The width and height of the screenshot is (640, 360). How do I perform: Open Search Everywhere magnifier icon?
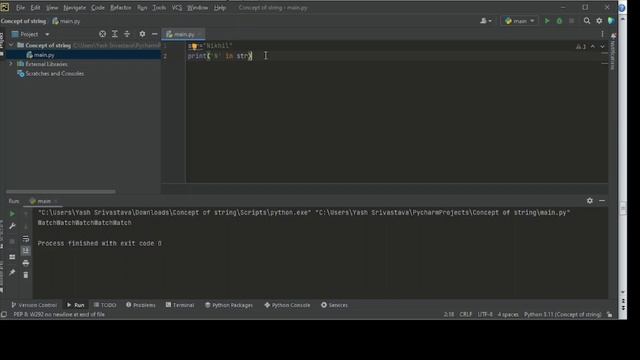[x=587, y=21]
